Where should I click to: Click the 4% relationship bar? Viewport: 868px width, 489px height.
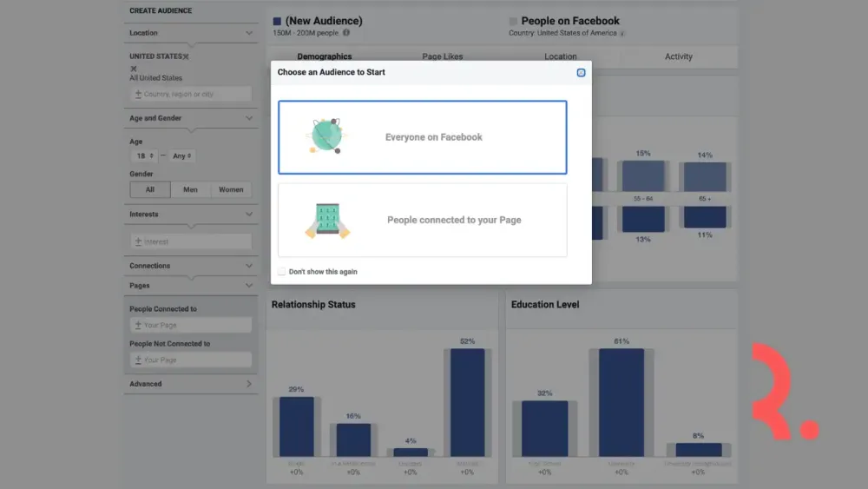click(411, 453)
